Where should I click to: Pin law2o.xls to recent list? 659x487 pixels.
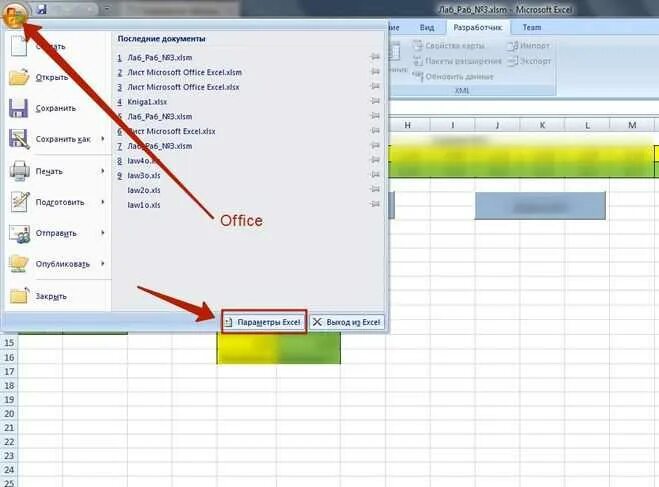coord(375,189)
